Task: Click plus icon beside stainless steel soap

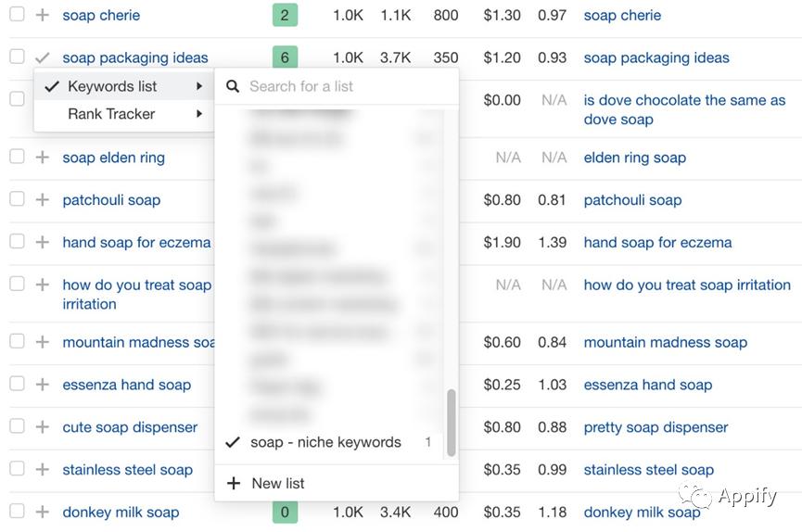Action: click(x=42, y=470)
